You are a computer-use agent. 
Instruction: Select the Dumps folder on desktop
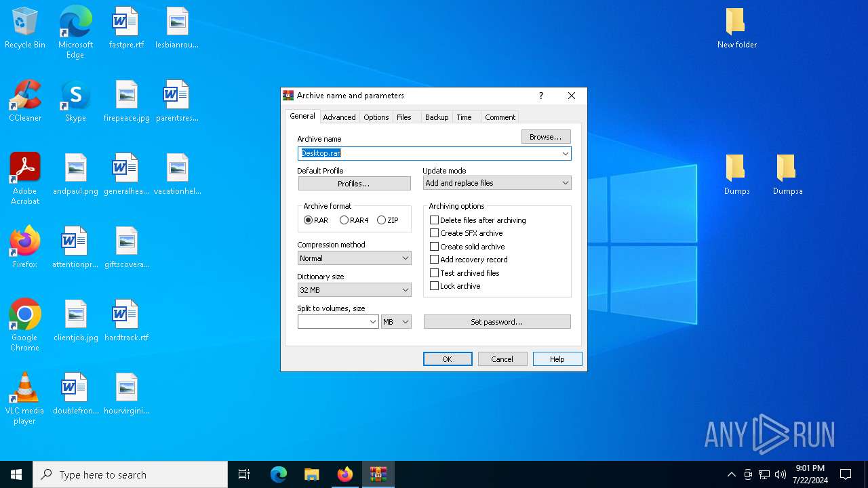(736, 174)
